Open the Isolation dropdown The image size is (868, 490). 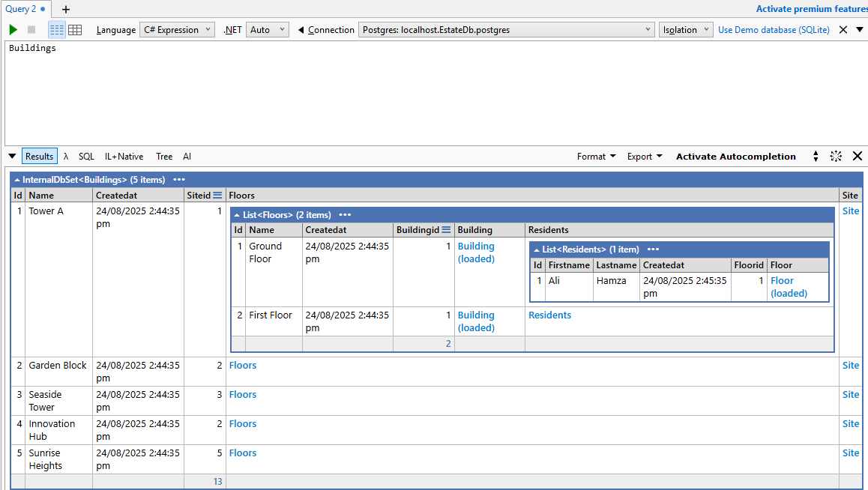pos(686,30)
